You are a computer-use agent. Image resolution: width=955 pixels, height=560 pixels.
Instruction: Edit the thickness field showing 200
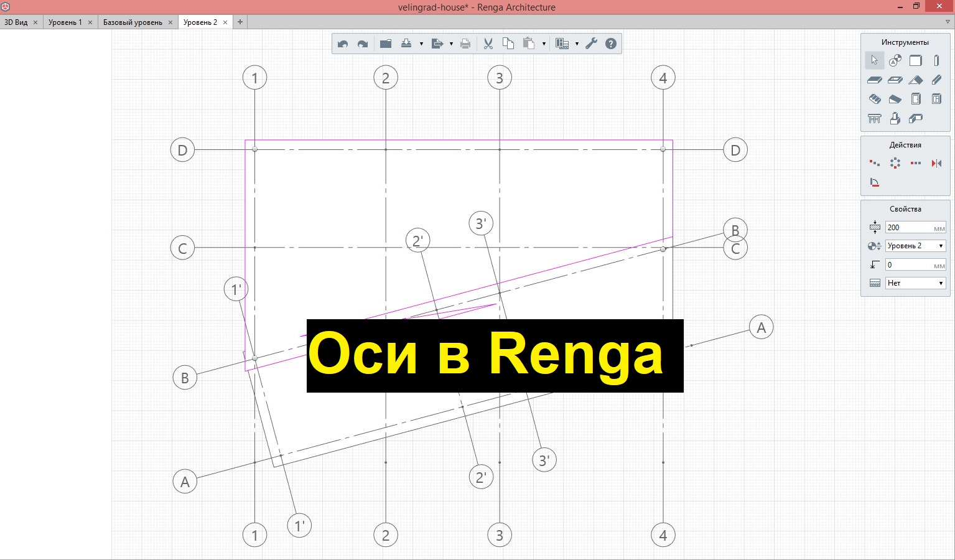915,228
